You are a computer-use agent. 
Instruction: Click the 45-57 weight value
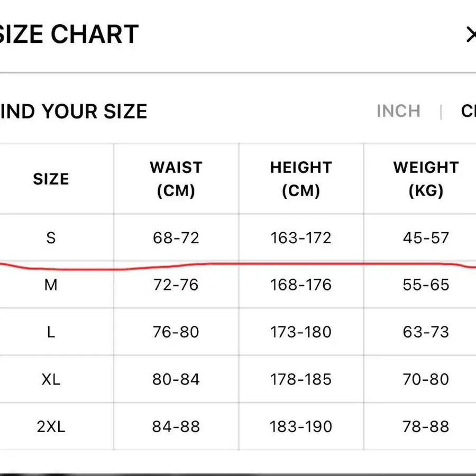426,238
